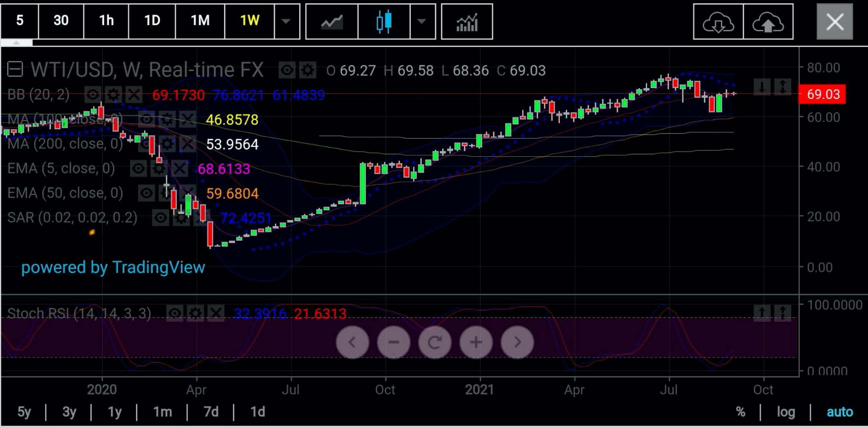Switch chart to 1D interval
The height and width of the screenshot is (427, 868).
coord(152,21)
